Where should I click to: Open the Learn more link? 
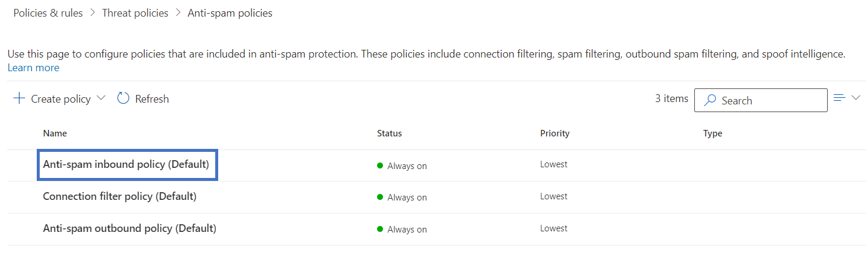(x=33, y=68)
